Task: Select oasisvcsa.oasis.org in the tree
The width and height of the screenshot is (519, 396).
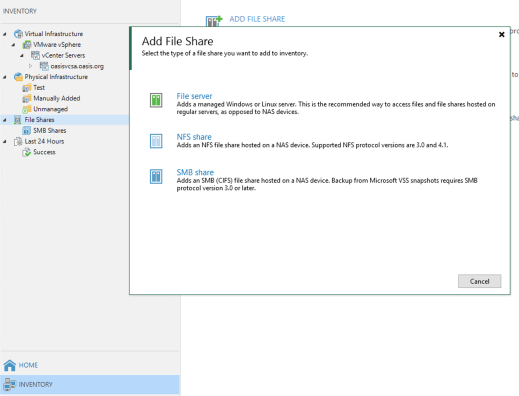Action: click(x=77, y=66)
